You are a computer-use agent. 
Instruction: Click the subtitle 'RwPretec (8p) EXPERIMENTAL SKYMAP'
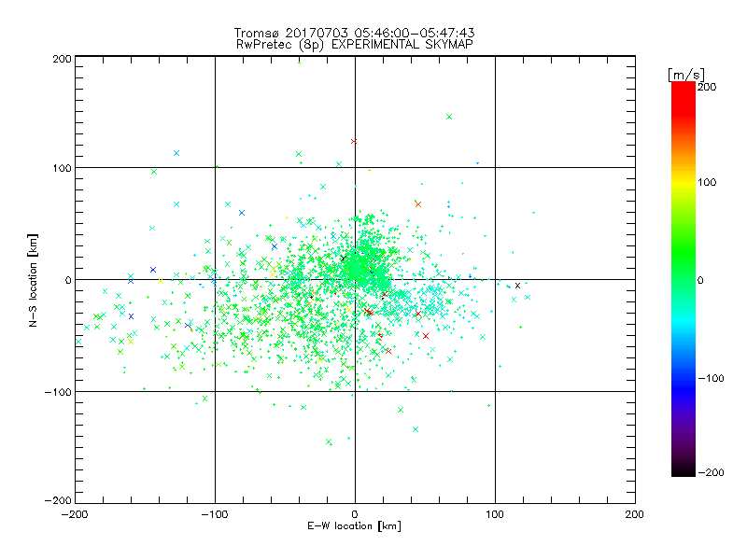355,45
